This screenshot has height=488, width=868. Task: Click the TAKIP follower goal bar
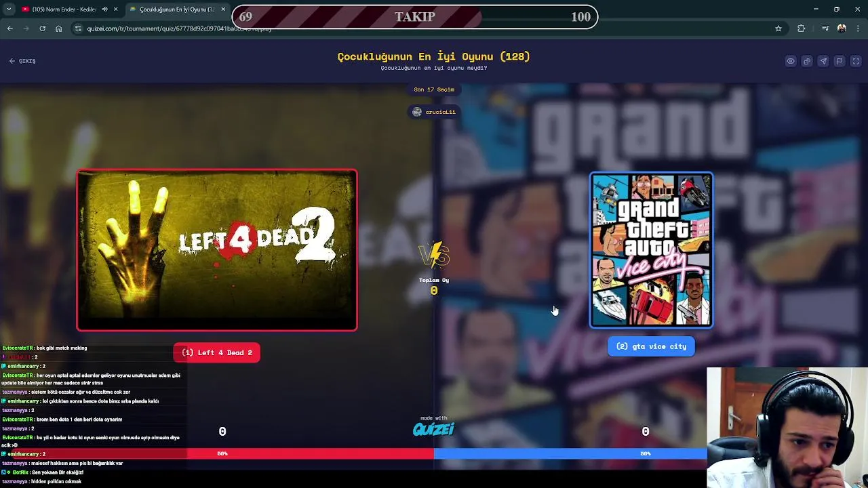click(415, 17)
